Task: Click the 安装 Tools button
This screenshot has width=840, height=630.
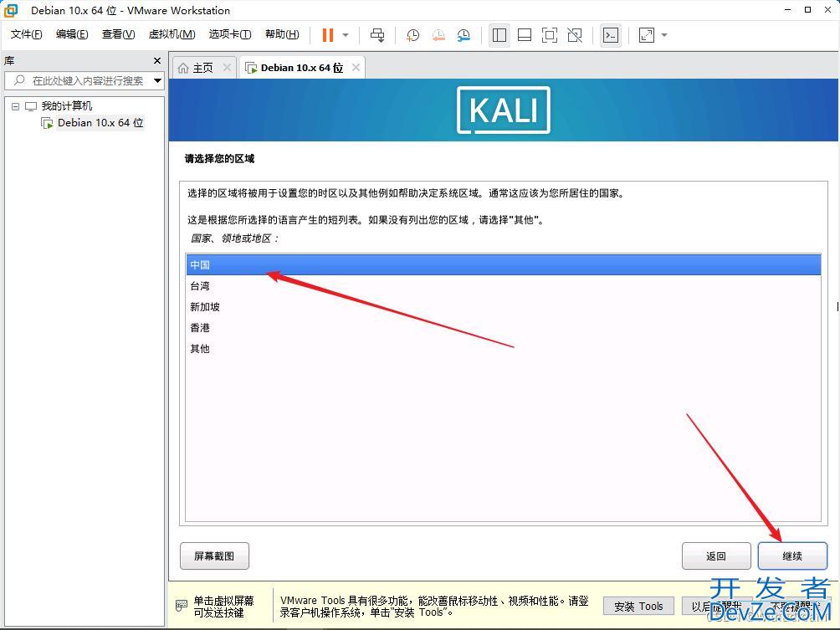Action: point(638,607)
